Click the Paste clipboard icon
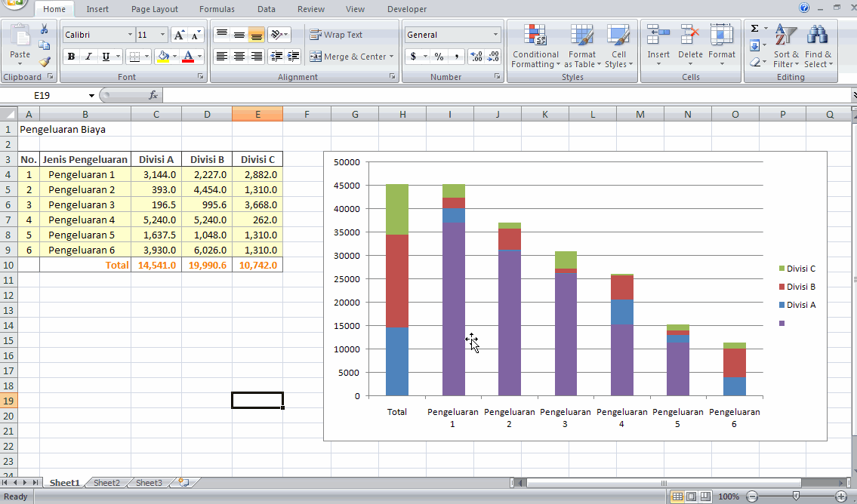Image resolution: width=857 pixels, height=504 pixels. coord(20,35)
